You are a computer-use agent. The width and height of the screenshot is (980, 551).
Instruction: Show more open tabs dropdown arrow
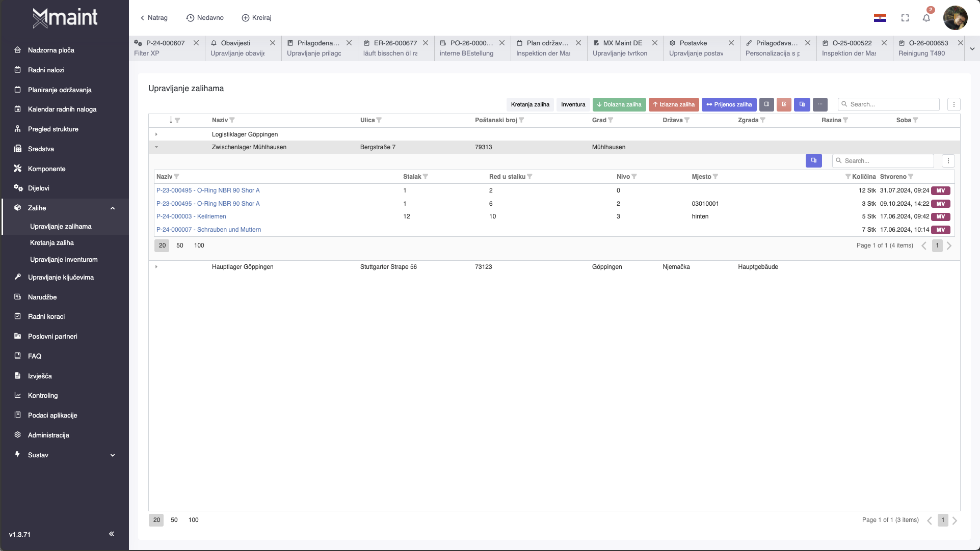pos(972,49)
